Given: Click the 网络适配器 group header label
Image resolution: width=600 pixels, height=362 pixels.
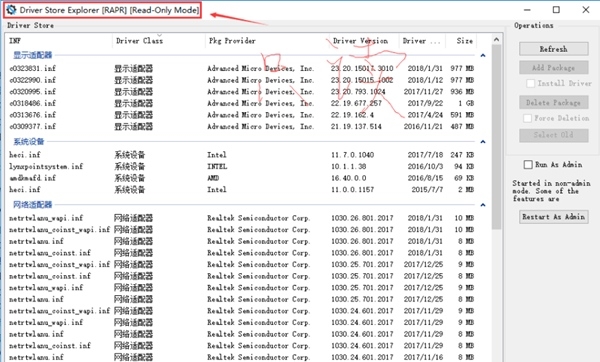Looking at the screenshot, I should 33,205.
